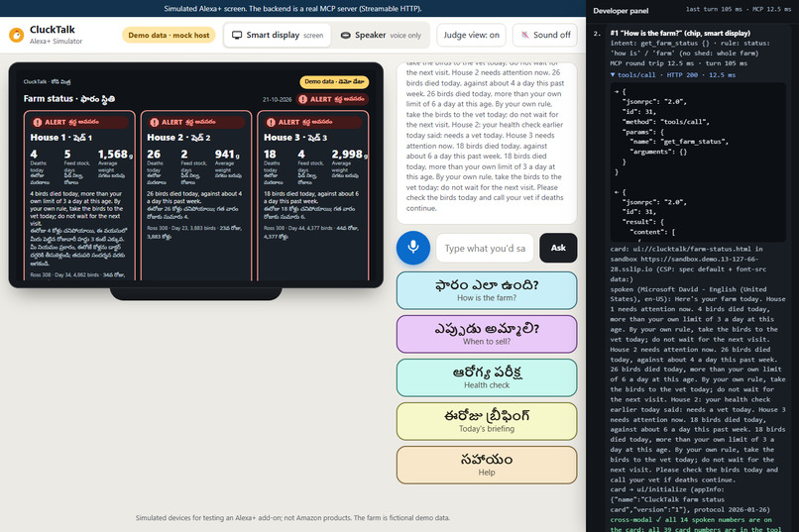Screen dimensions: 799x532
Task: Toggle Judge view on
Action: tap(471, 35)
